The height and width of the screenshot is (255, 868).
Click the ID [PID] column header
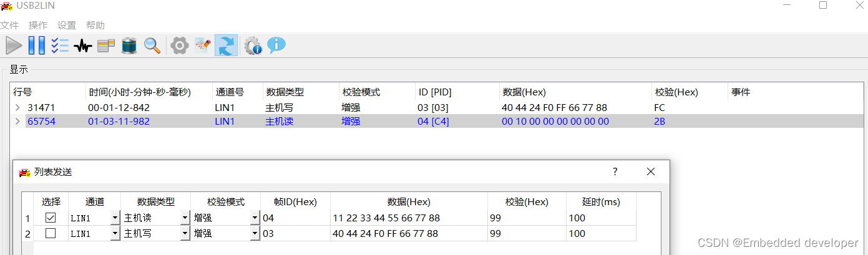[x=457, y=92]
